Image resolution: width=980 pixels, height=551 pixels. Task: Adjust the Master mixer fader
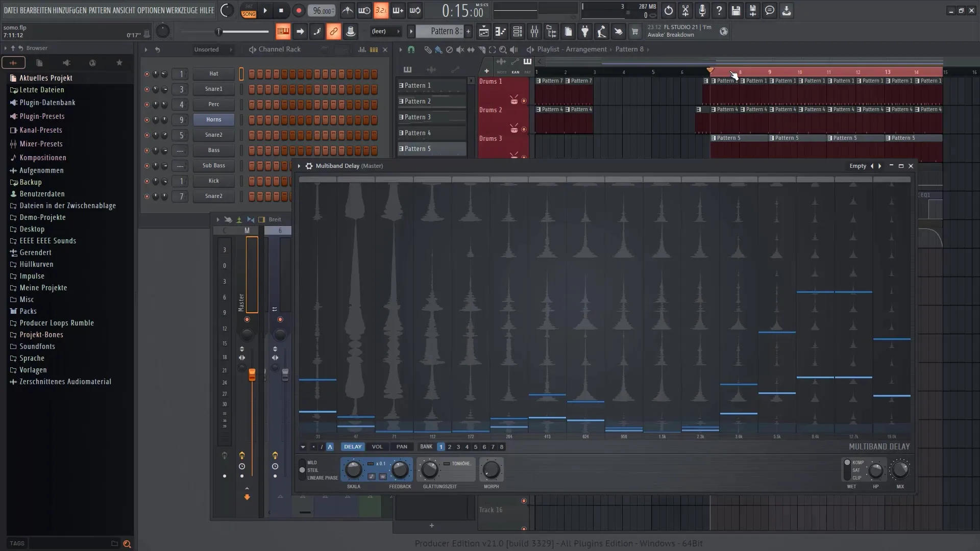point(252,375)
